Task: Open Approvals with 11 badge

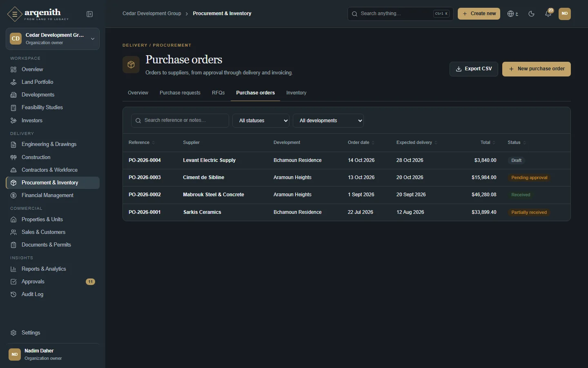Action: coord(53,282)
